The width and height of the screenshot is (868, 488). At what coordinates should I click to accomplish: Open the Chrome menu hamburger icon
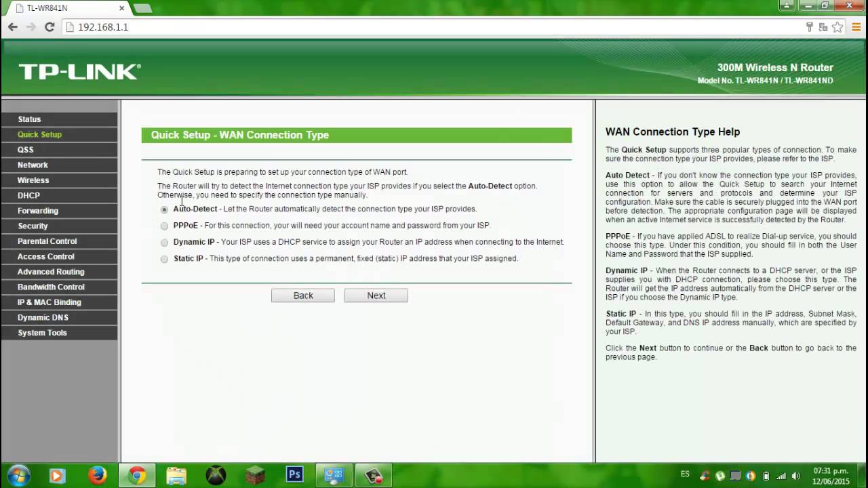(856, 27)
